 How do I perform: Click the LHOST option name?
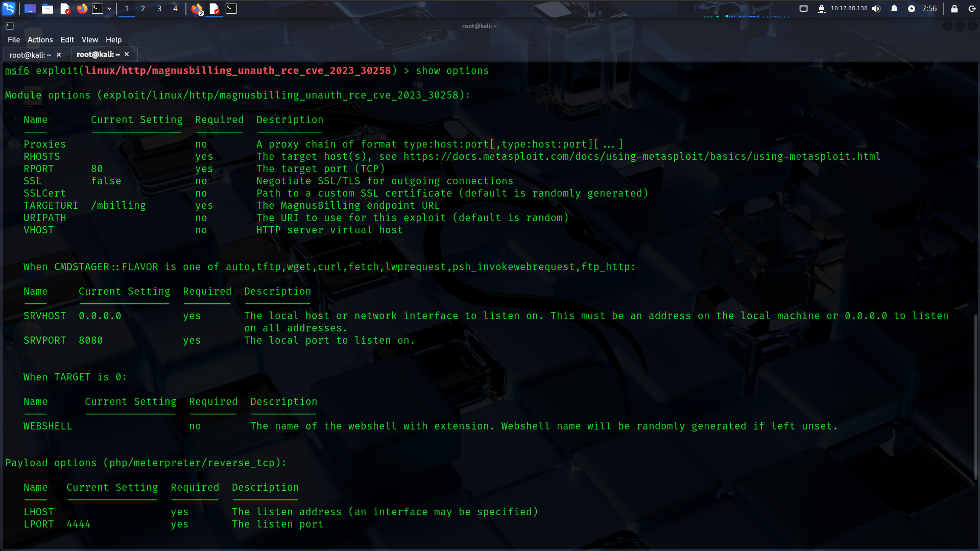click(39, 512)
